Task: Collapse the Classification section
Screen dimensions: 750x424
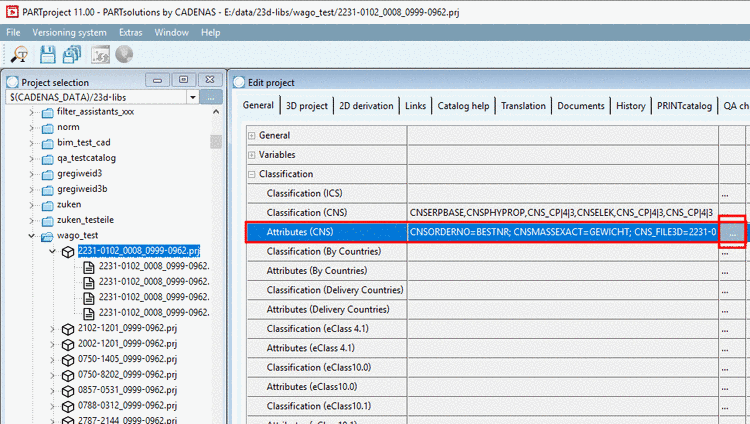Action: 252,175
